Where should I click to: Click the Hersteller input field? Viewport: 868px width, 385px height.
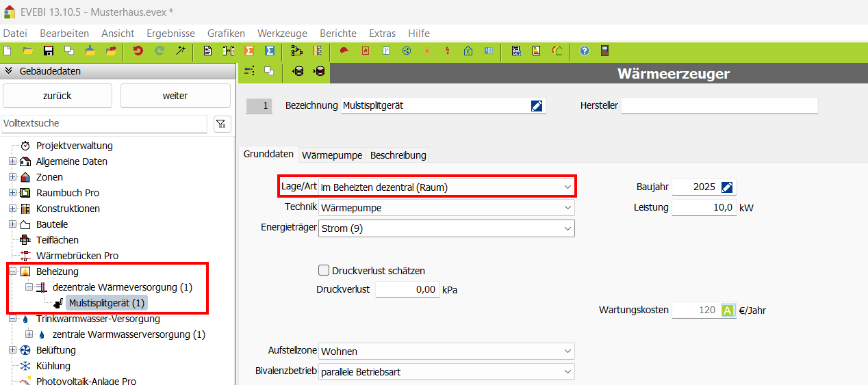(x=719, y=105)
